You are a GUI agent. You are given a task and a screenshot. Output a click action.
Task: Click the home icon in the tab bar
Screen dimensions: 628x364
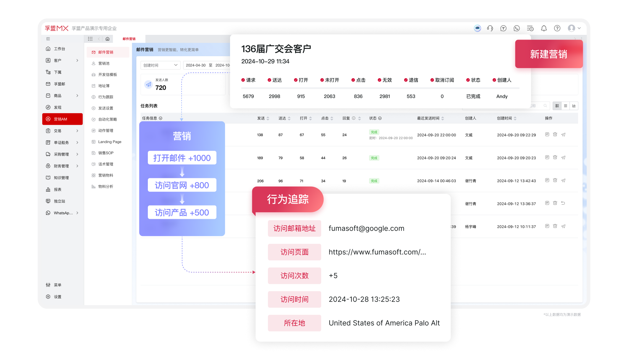pyautogui.click(x=107, y=39)
